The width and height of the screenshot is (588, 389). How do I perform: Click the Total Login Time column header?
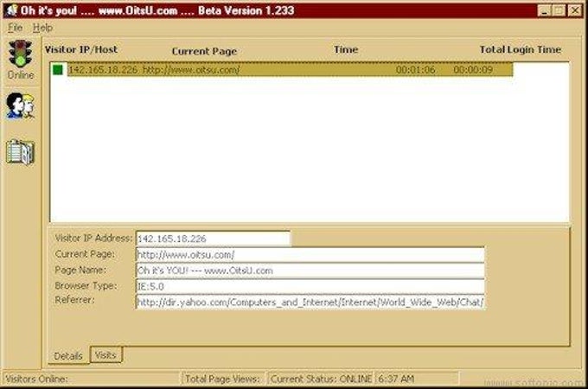(x=521, y=49)
